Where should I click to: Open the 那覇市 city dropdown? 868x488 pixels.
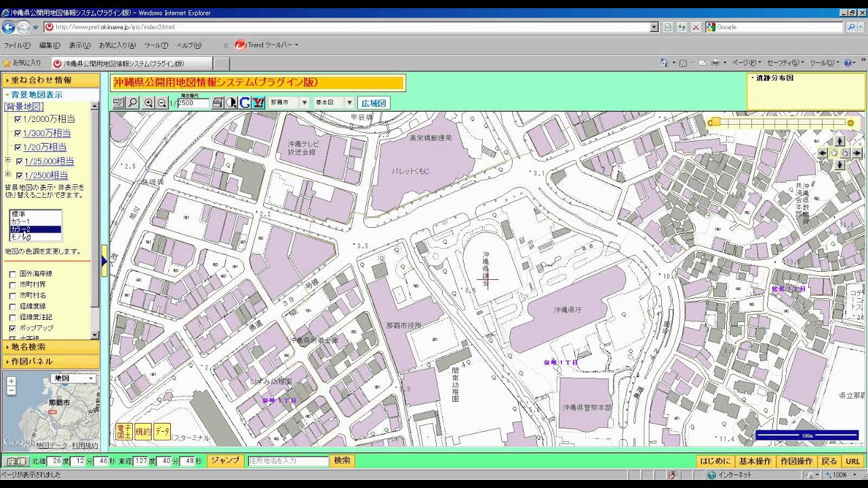point(289,103)
